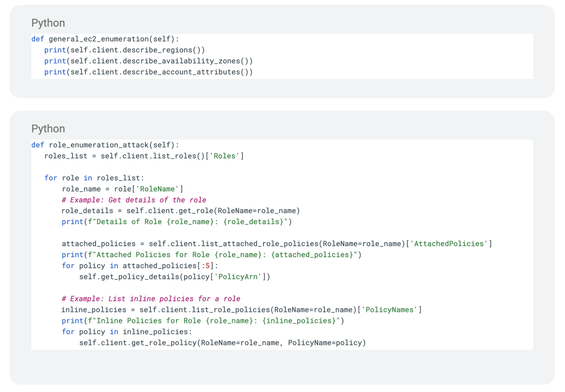Click the 'for role in roles_list:' line
The width and height of the screenshot is (565, 392).
point(94,178)
